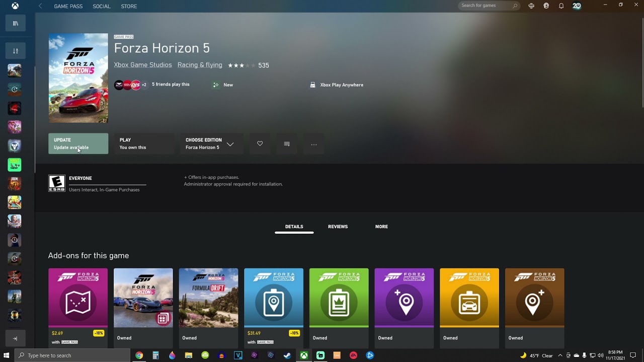644x362 pixels.
Task: Open DOOM game icon in sidebar
Action: [x=15, y=183]
